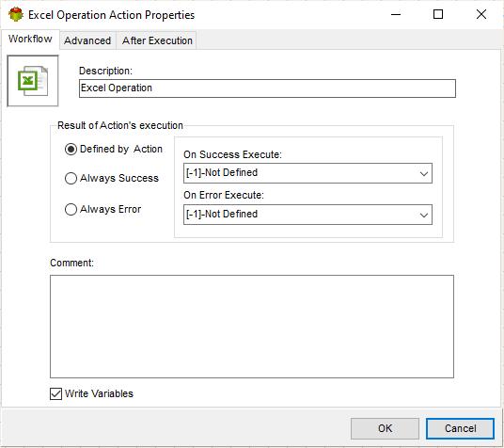
Task: Confirm the dialog with OK
Action: click(385, 428)
